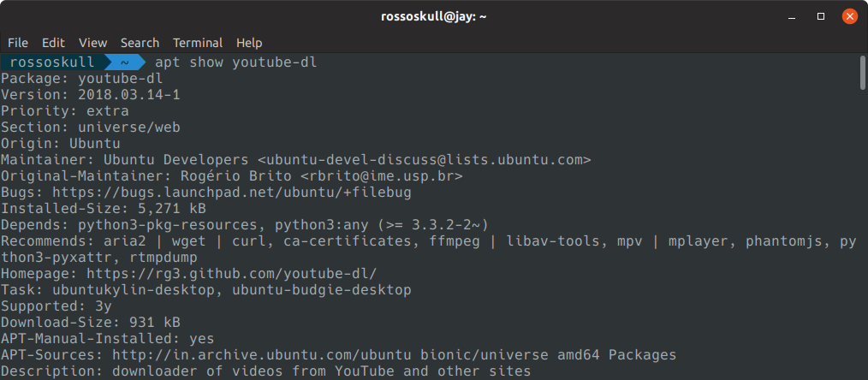
Task: Open the View menu
Action: click(x=92, y=43)
